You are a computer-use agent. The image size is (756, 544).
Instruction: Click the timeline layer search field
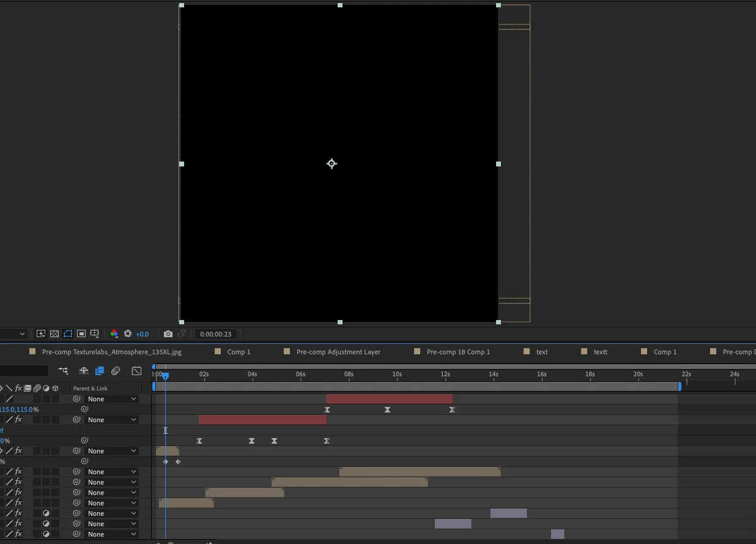(24, 371)
